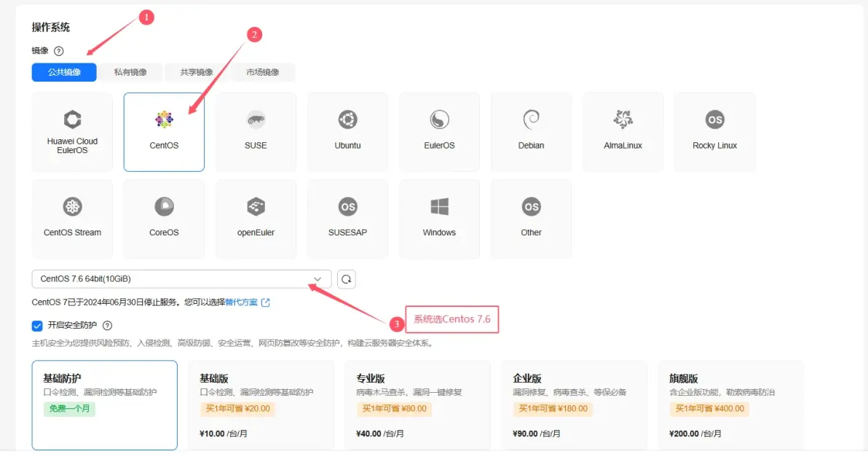Open the 替代方案 link

click(241, 302)
